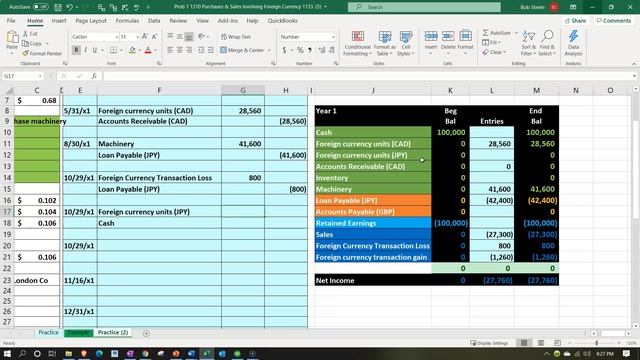Image resolution: width=640 pixels, height=360 pixels.
Task: Click the Search box in title bar
Action: pos(424,7)
